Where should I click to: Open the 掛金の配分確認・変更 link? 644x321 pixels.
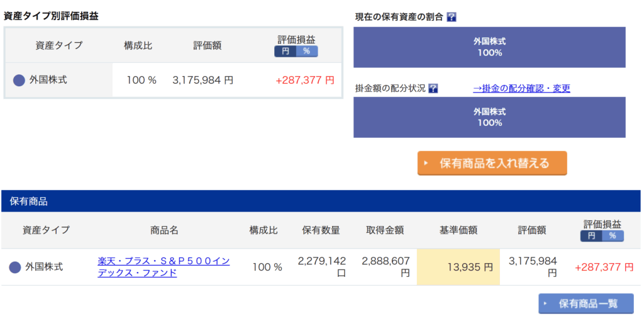[521, 88]
